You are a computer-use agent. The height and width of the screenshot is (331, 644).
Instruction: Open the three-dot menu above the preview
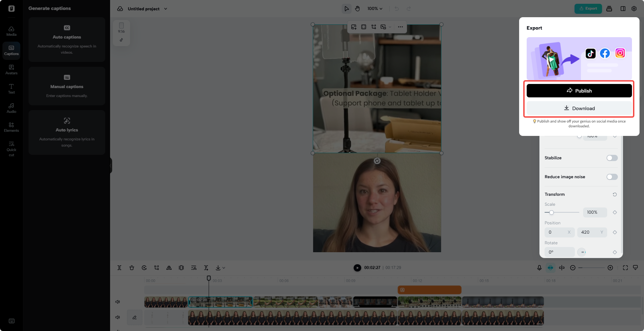click(x=400, y=26)
